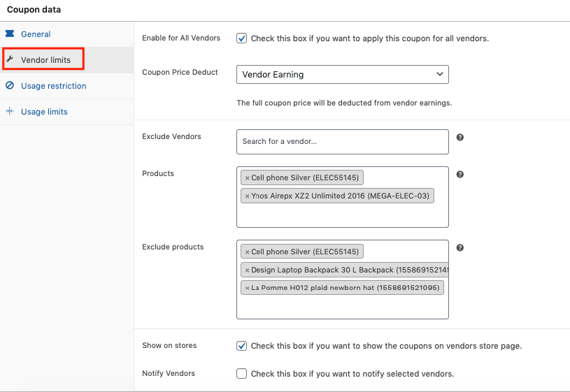This screenshot has height=392, width=570.
Task: Click the Vendor limits wrench icon
Action: point(10,59)
